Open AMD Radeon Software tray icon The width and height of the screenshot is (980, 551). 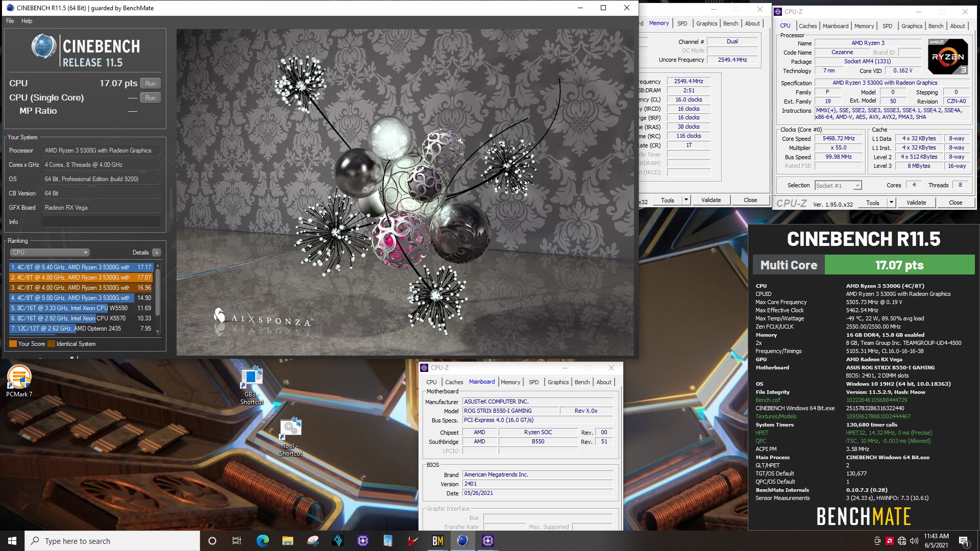(890, 541)
